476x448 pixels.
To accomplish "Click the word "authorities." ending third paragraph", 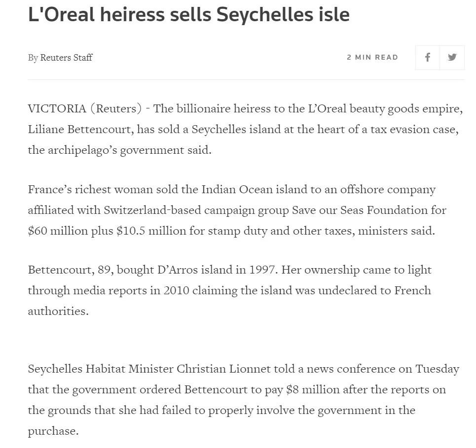I will point(58,311).
